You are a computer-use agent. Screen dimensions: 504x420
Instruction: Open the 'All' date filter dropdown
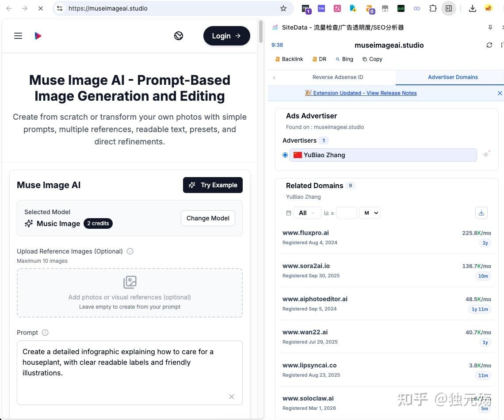307,213
